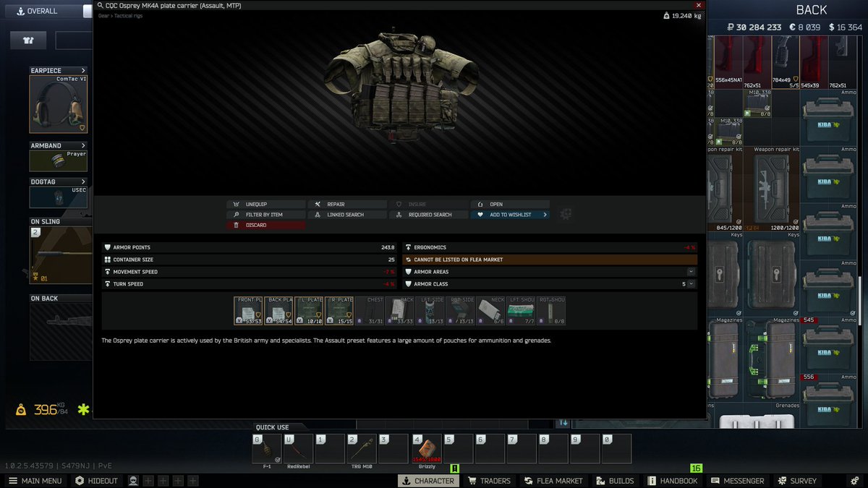
Task: Open the Builds tab
Action: tap(616, 481)
